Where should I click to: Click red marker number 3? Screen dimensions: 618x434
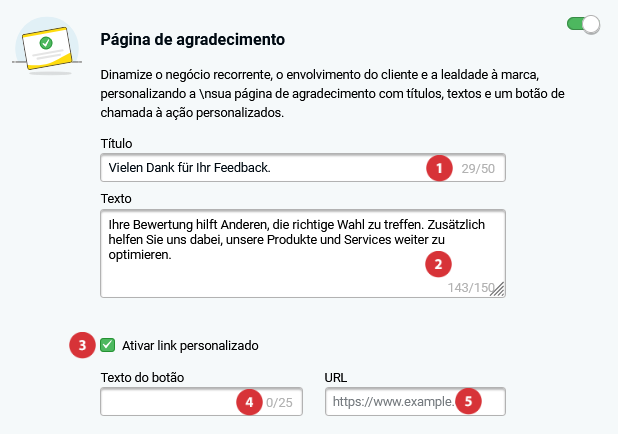click(x=82, y=345)
